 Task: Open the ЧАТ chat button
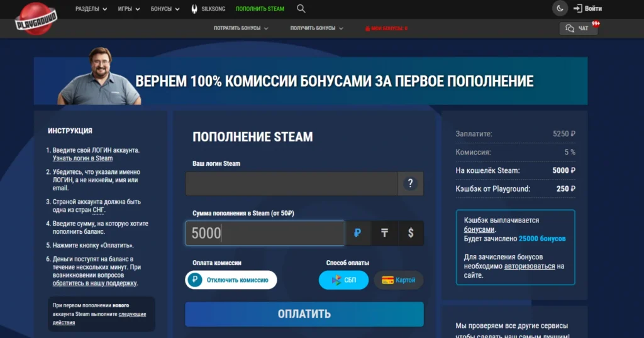pyautogui.click(x=579, y=28)
